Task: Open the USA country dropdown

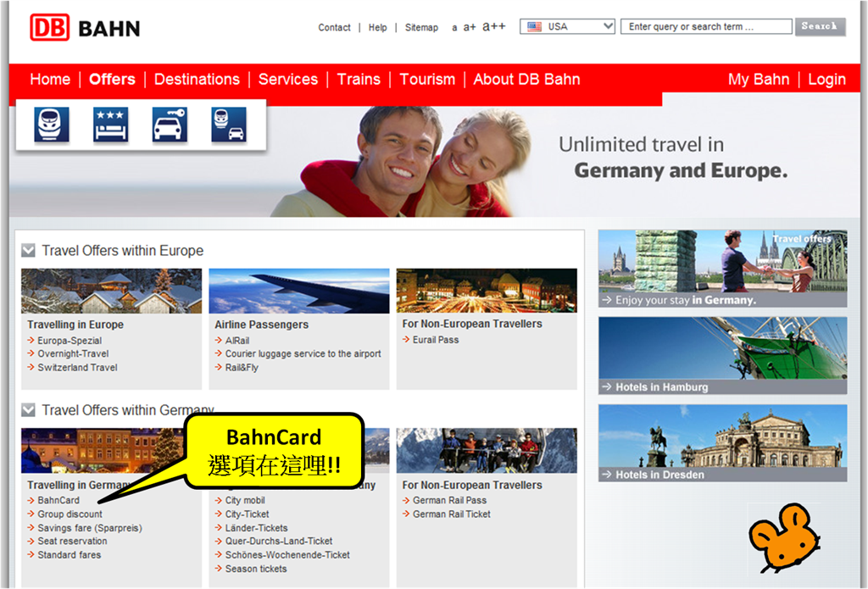Action: point(566,25)
